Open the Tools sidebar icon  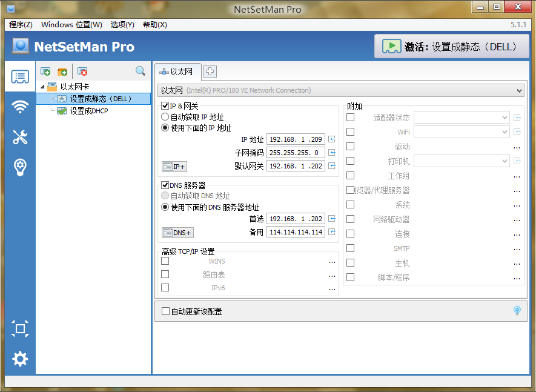pos(20,137)
